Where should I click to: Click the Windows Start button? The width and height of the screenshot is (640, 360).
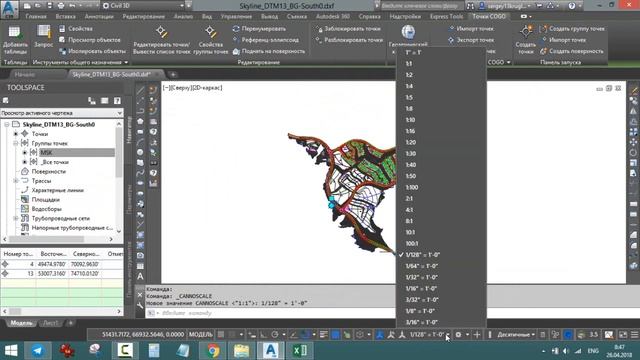click(11, 351)
